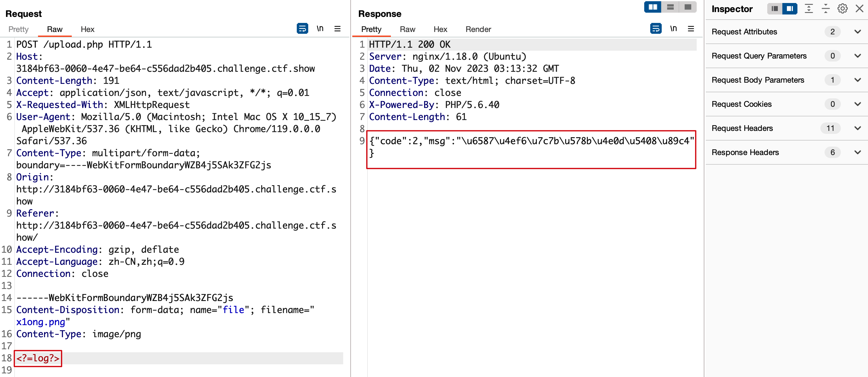Click the Response panel heading

(379, 14)
